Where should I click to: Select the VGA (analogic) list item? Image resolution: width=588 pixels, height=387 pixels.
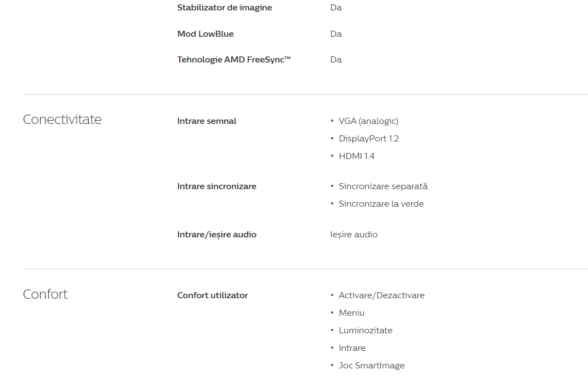click(368, 121)
